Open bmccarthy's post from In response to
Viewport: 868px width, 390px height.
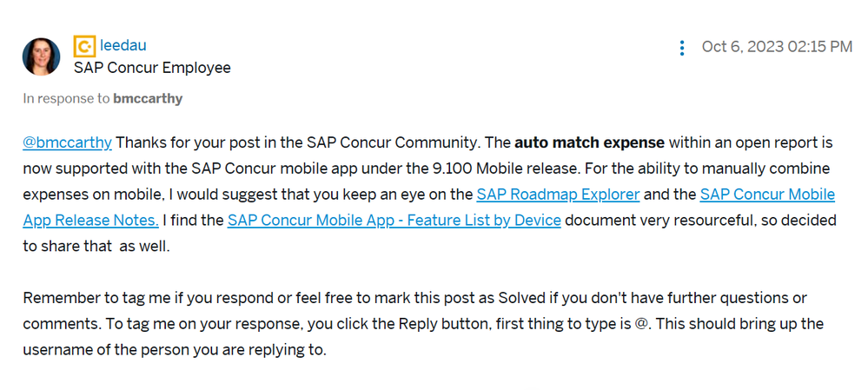pos(148,99)
